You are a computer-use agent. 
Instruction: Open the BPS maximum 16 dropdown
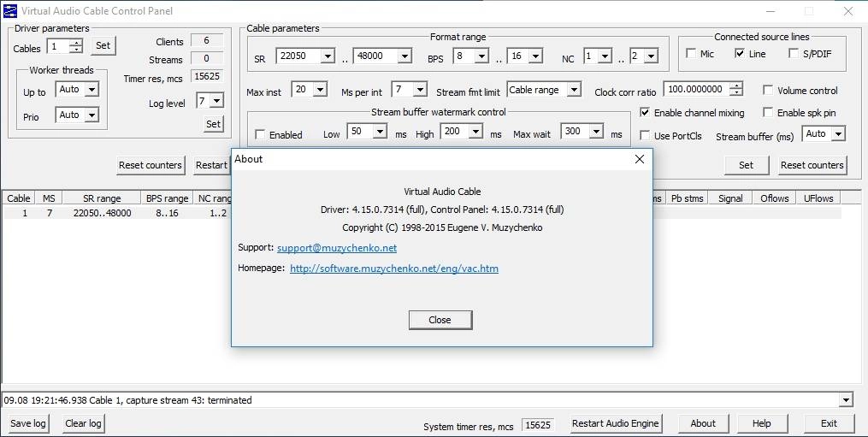click(x=535, y=56)
